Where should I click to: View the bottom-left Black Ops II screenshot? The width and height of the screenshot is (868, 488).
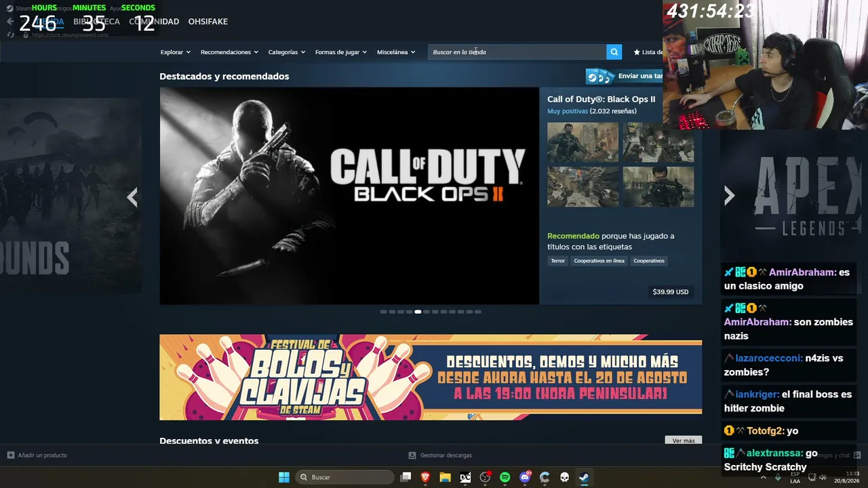(x=583, y=186)
